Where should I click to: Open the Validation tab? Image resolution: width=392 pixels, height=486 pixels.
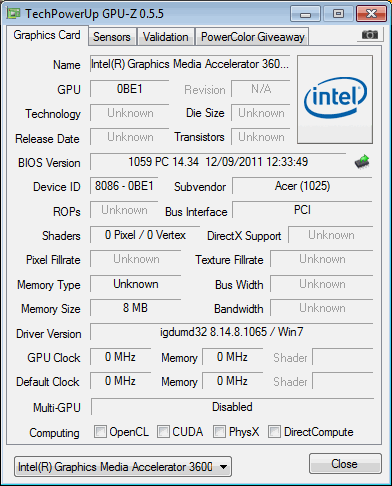[x=166, y=37]
